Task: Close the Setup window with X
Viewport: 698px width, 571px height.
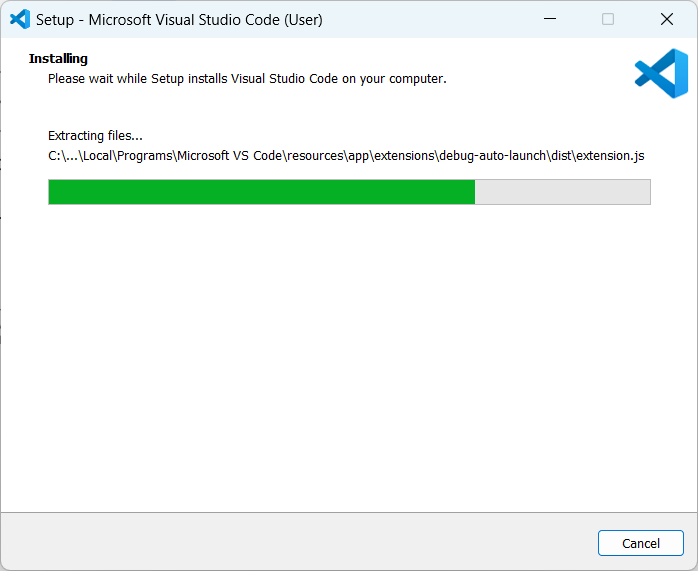Action: pos(666,19)
